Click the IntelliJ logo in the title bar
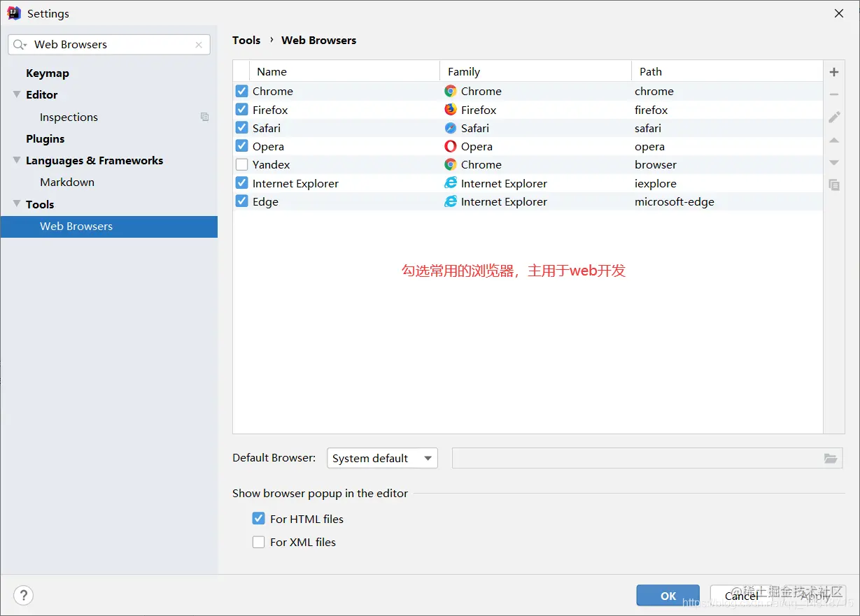Viewport: 860px width, 616px height. tap(13, 13)
